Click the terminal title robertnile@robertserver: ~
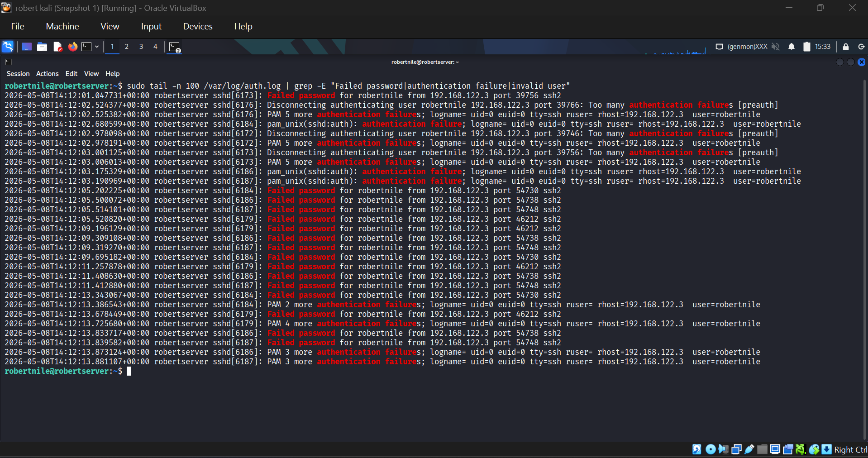Viewport: 868px width, 458px height. point(425,62)
